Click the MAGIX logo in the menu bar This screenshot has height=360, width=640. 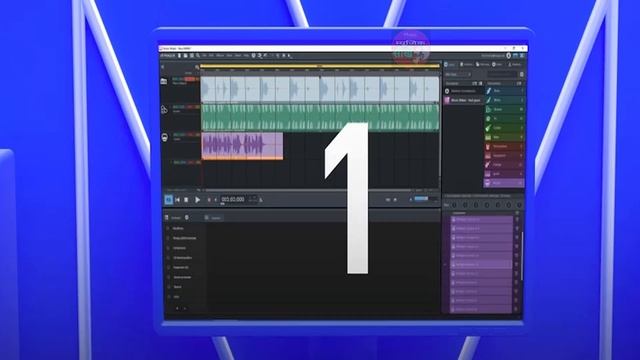(167, 56)
